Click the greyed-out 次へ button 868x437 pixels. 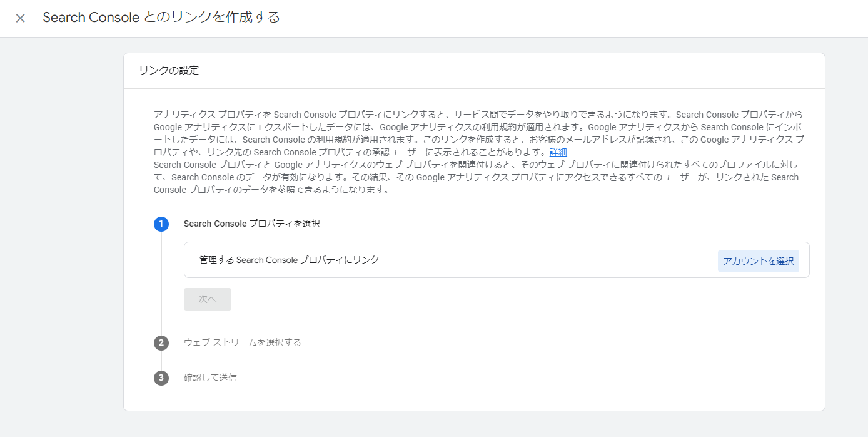click(208, 299)
